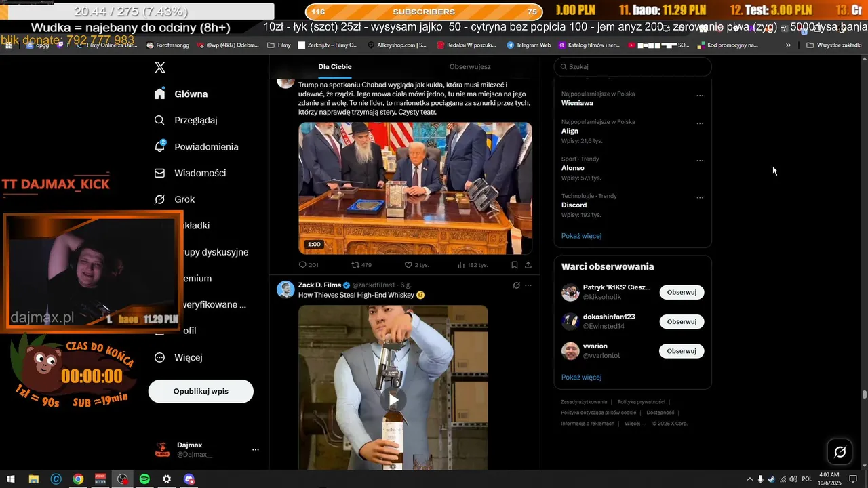Click the page vertical scrollbar thumb
This screenshot has height=488, width=868.
coord(864,394)
